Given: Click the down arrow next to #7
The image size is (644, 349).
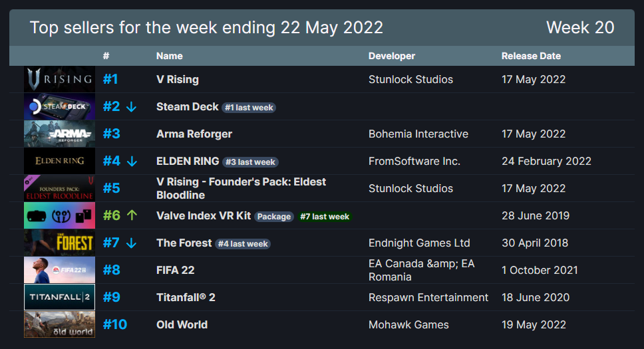Looking at the screenshot, I should tap(131, 243).
